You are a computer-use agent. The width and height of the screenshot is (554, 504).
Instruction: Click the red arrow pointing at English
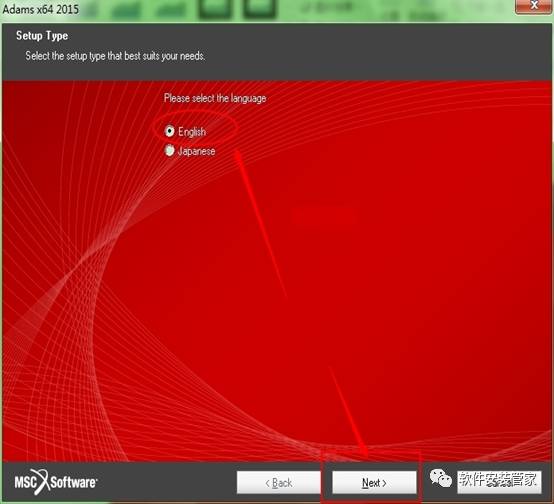click(x=261, y=223)
